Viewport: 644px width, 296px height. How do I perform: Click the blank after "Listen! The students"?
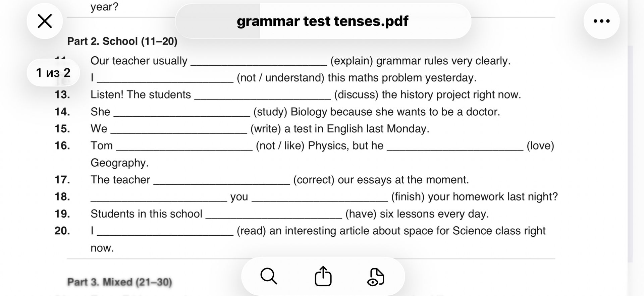pos(263,96)
